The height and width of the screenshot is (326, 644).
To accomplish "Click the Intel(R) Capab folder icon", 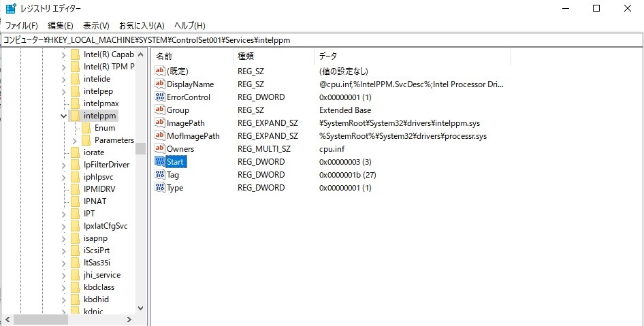I will [x=75, y=54].
